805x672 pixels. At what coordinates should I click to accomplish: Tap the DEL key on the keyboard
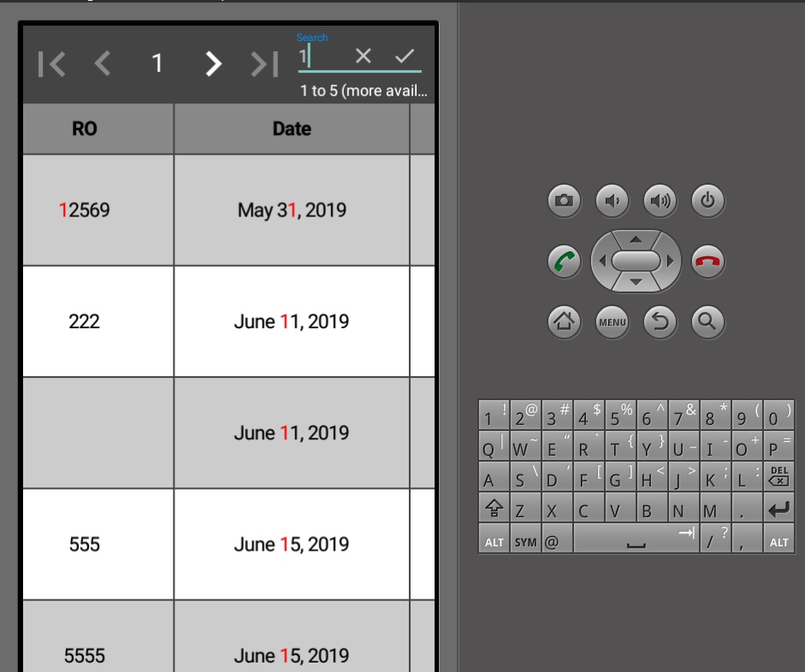(x=778, y=476)
